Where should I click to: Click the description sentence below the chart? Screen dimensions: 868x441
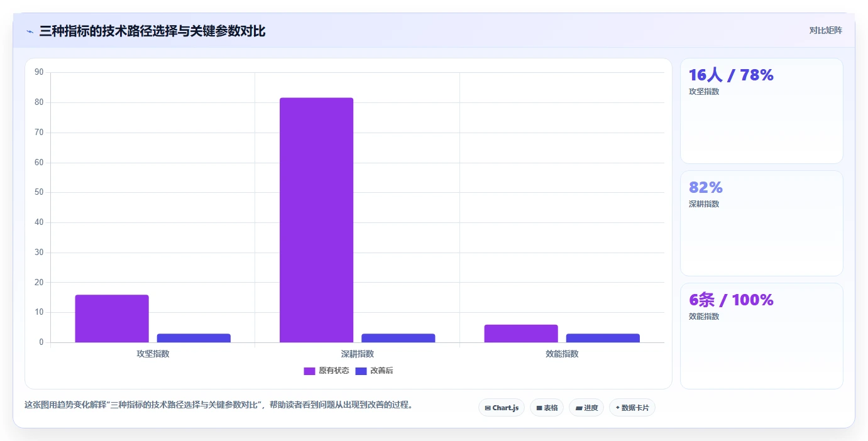[x=220, y=405]
